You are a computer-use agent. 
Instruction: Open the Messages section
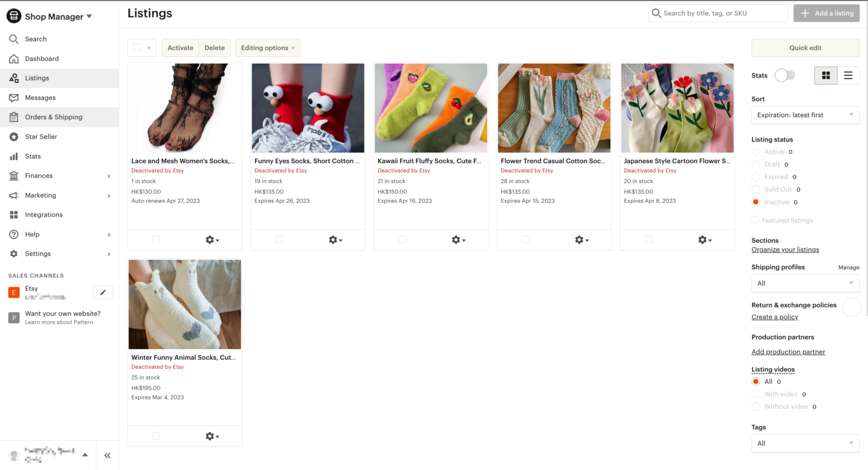[41, 97]
